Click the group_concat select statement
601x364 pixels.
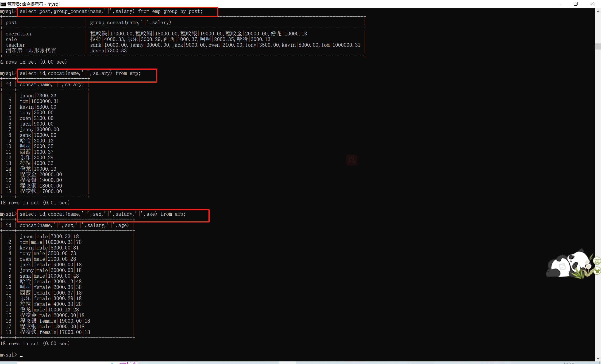click(111, 11)
